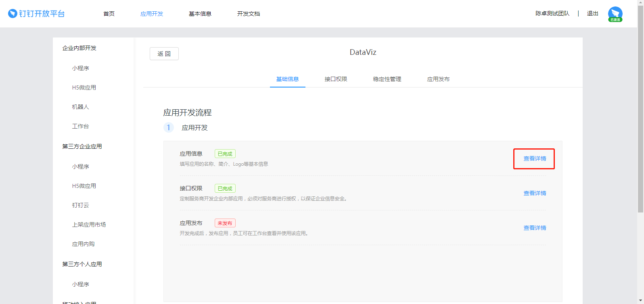Click the 企业内部开发 sidebar heading
The image size is (644, 304).
point(79,48)
